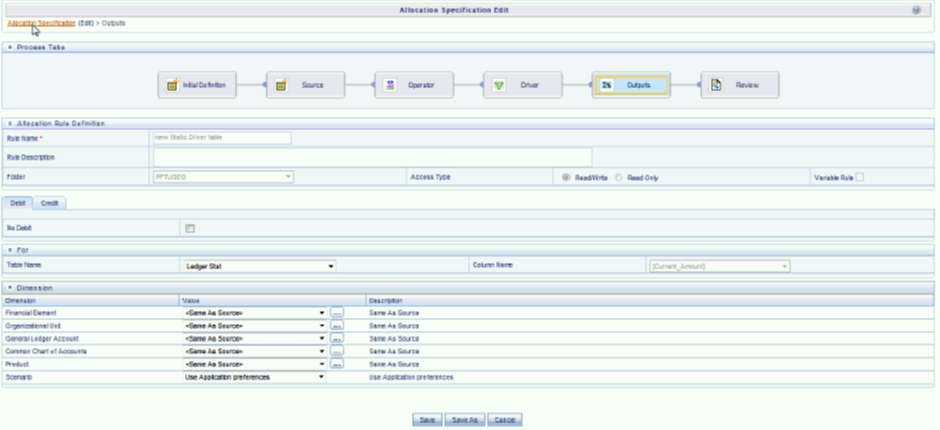The height and width of the screenshot is (430, 940).
Task: Open the Column Name dropdown
Action: [719, 266]
